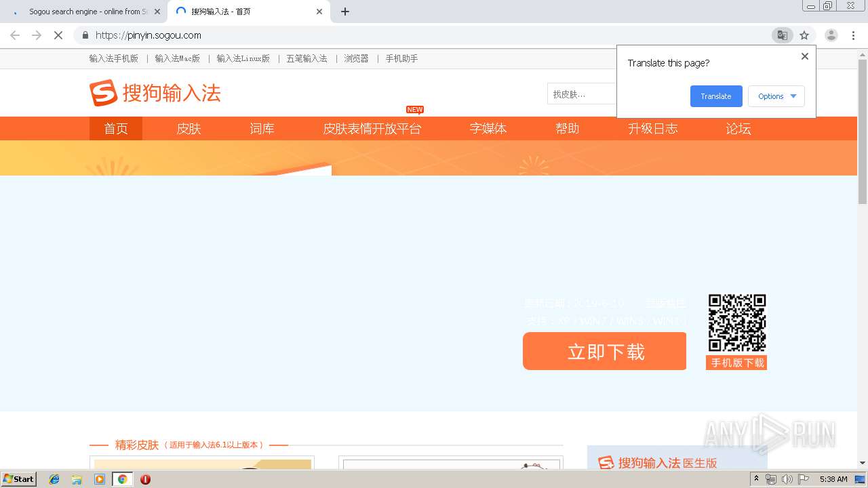This screenshot has width=868, height=488.
Task: Click the volume speaker tray icon
Action: point(787,479)
